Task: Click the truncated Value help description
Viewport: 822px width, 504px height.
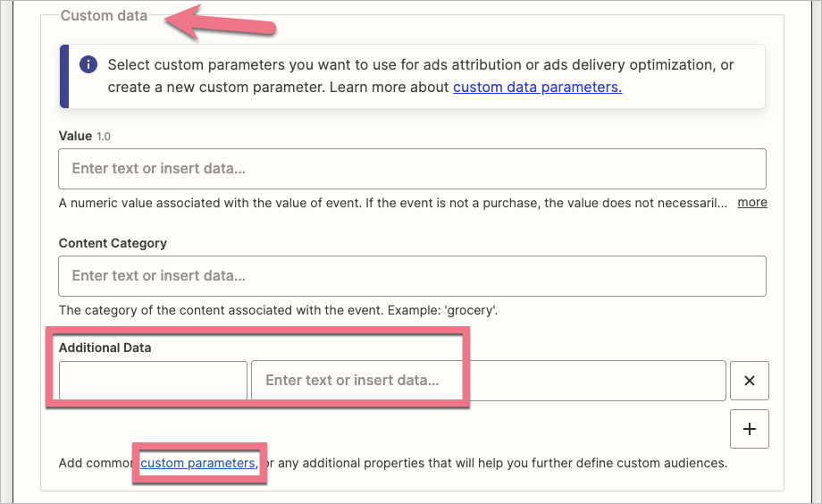Action: click(393, 203)
